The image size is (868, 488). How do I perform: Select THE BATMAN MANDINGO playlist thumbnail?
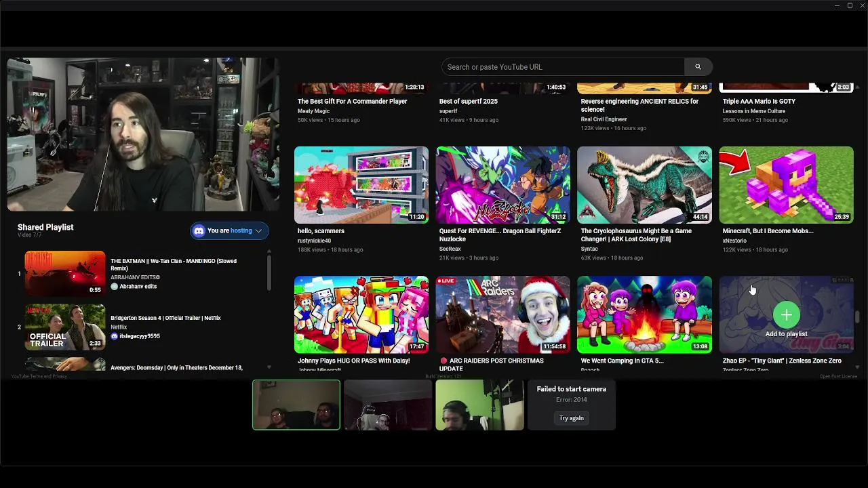[x=65, y=273]
